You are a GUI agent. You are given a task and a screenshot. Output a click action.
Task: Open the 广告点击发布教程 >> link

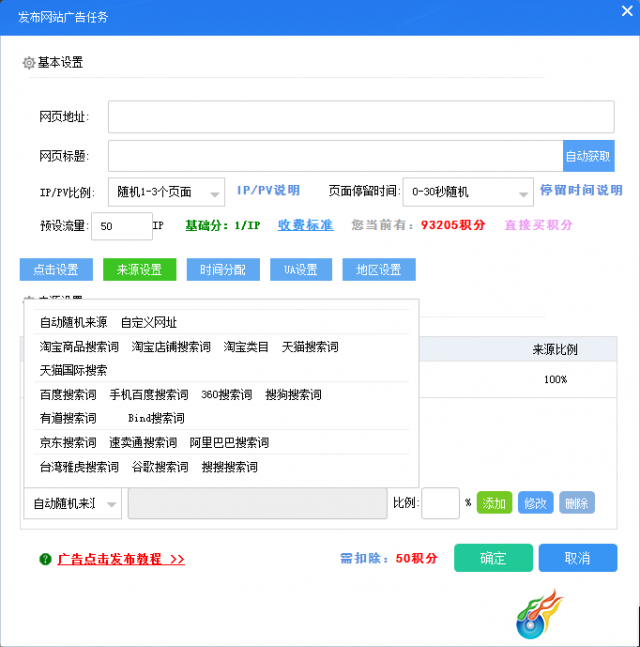[121, 559]
